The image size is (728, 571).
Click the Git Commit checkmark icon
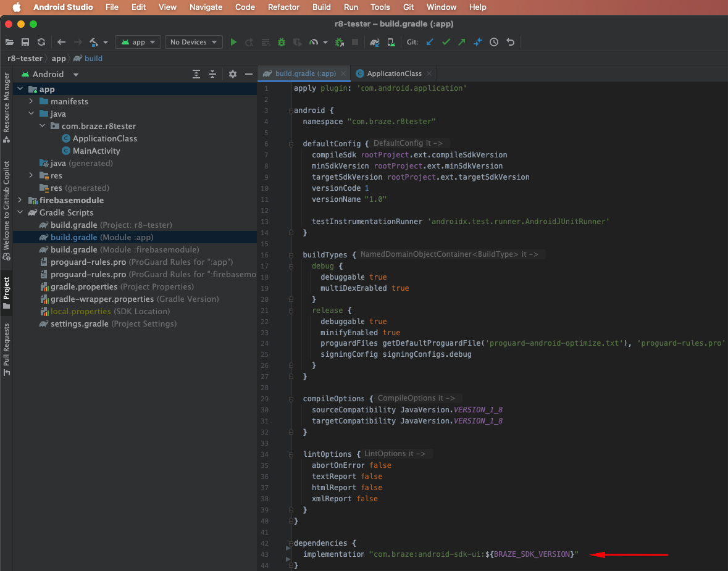(x=446, y=42)
